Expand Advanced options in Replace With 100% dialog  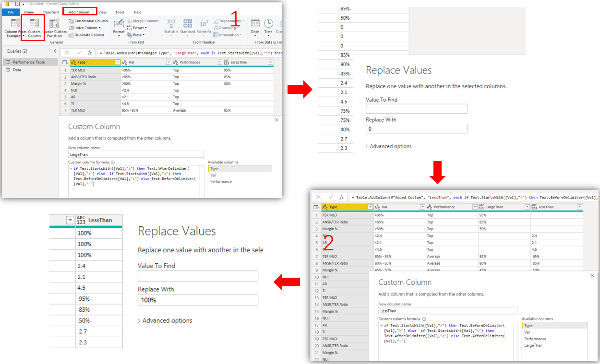pos(165,320)
